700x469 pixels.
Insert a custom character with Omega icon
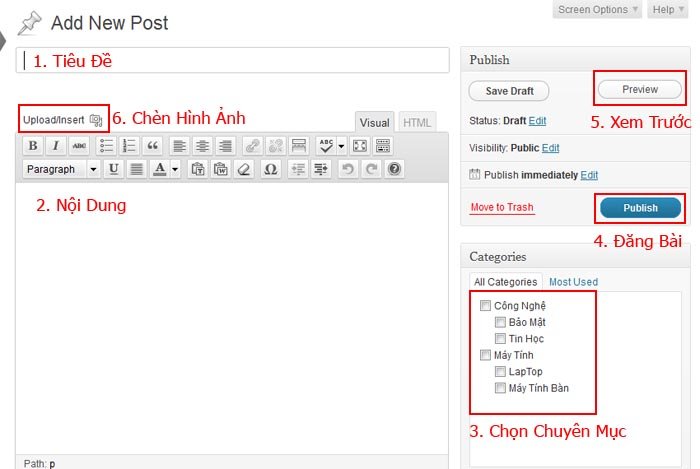click(270, 169)
